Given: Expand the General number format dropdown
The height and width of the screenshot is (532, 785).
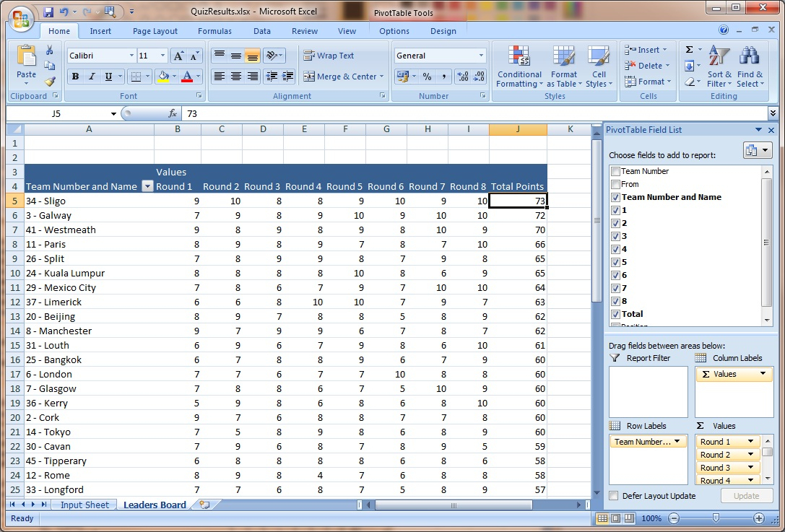Looking at the screenshot, I should (481, 56).
